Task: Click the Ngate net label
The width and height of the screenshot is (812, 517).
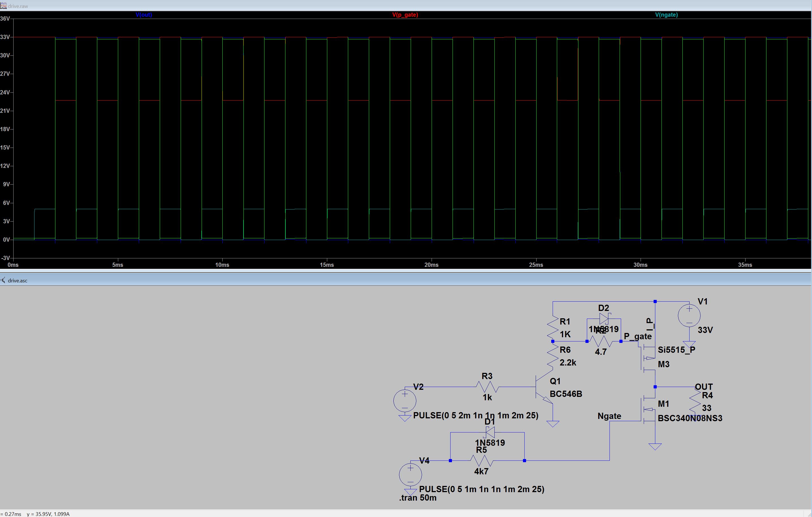Action: (609, 416)
